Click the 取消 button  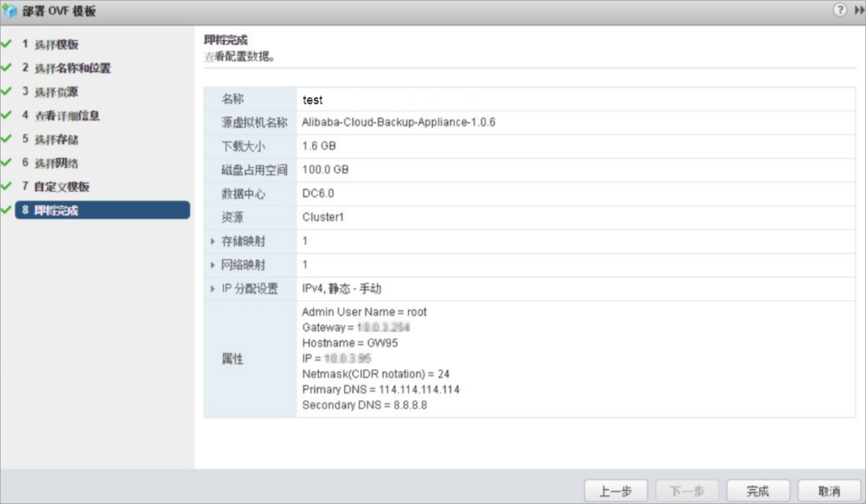pyautogui.click(x=829, y=491)
